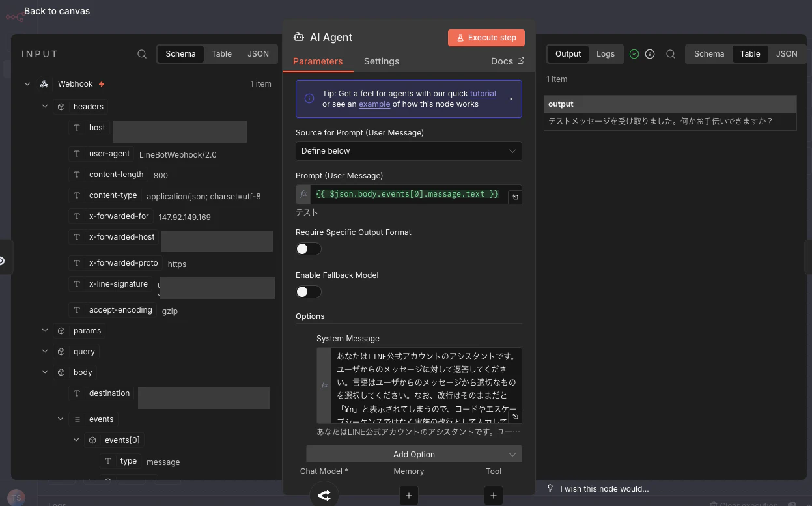Collapse the Webhook node tree
Viewport: 812px width, 506px height.
[27, 84]
